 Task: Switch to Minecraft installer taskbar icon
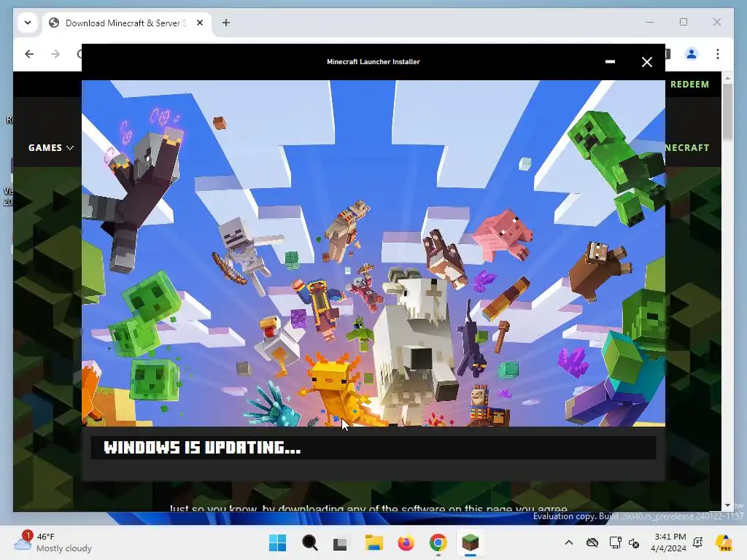pos(471,542)
